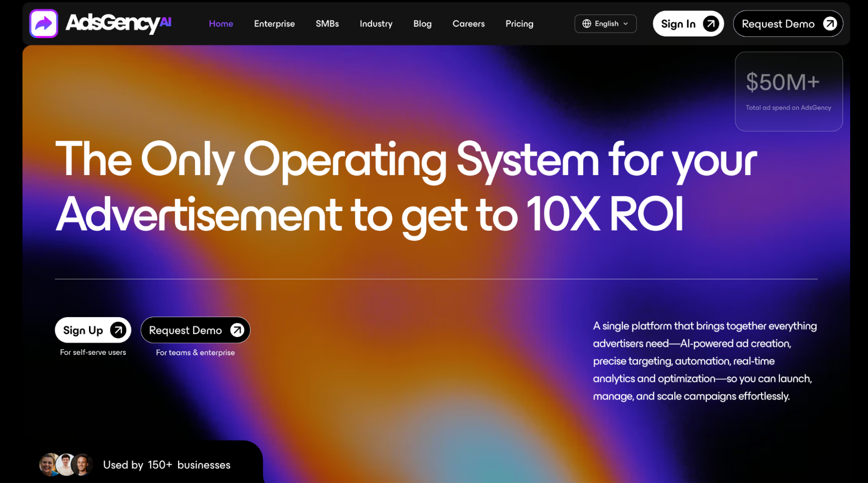Image resolution: width=868 pixels, height=483 pixels.
Task: Visit the Blog page
Action: pos(422,23)
